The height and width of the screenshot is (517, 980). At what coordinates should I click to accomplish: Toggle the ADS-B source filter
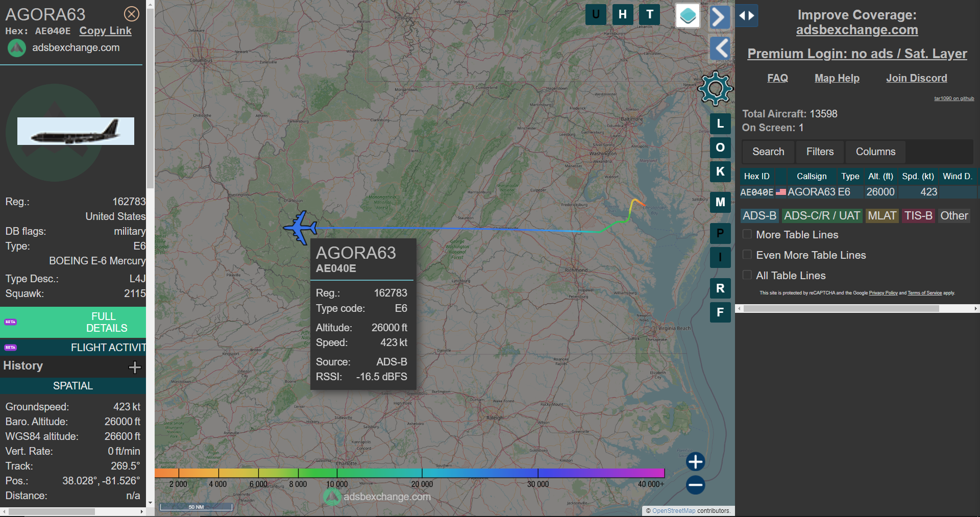click(759, 216)
